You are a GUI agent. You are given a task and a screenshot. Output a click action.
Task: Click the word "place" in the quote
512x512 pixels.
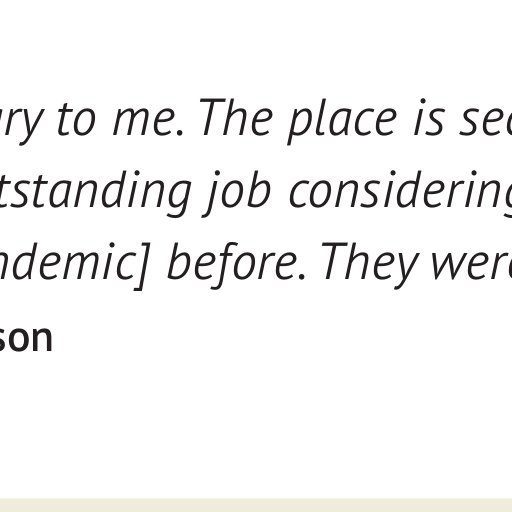click(x=342, y=121)
